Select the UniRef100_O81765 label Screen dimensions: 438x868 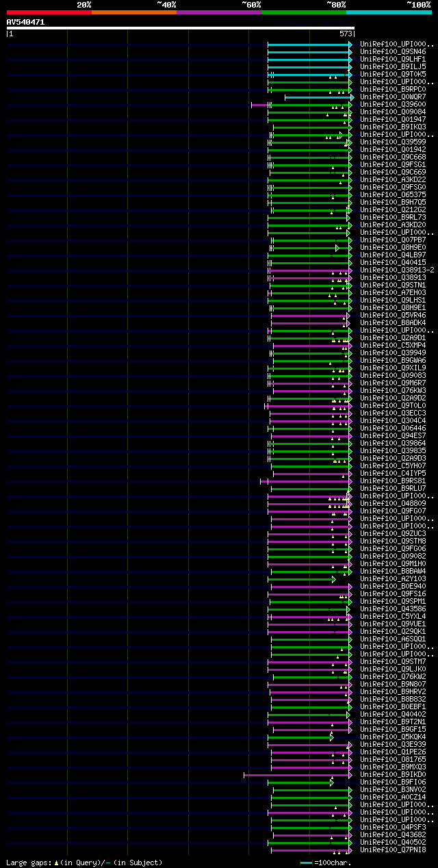(x=393, y=759)
